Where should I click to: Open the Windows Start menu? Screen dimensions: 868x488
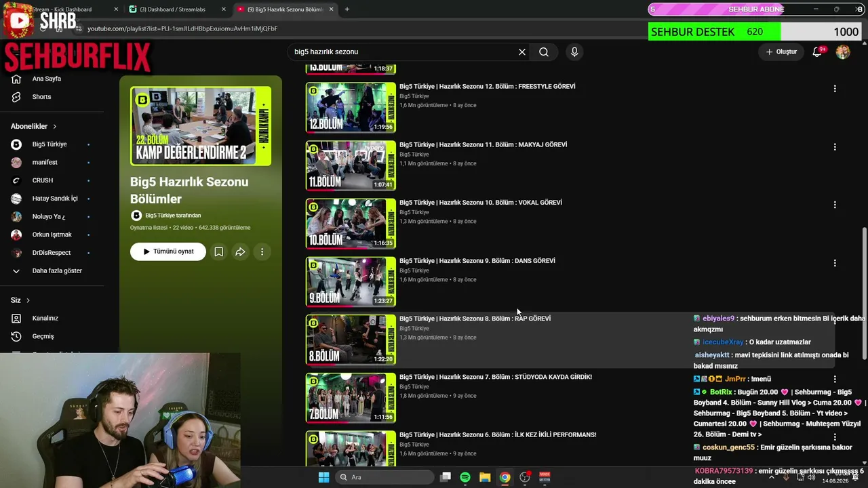coord(323,477)
